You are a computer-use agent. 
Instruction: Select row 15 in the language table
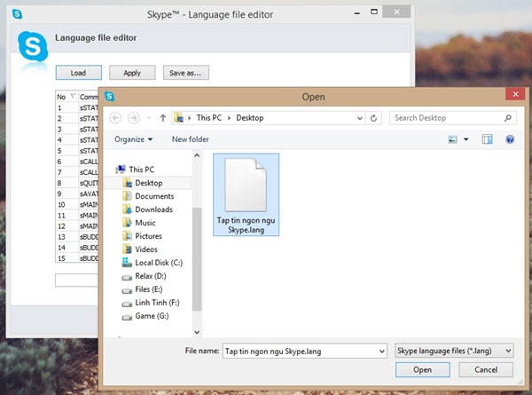click(77, 258)
